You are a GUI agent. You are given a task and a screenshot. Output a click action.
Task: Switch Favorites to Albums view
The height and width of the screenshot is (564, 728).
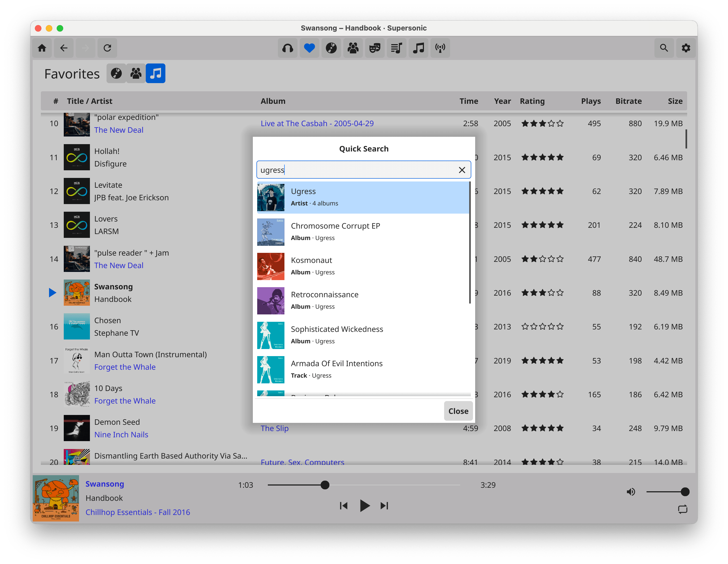116,73
